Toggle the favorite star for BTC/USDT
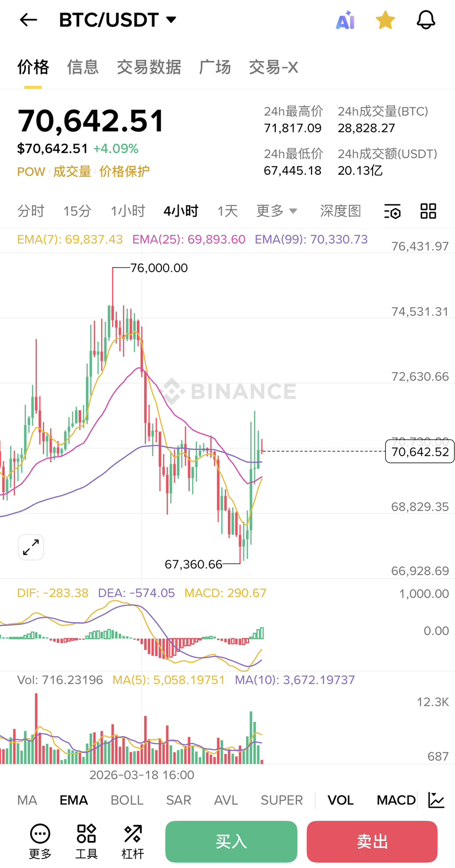 [x=385, y=20]
